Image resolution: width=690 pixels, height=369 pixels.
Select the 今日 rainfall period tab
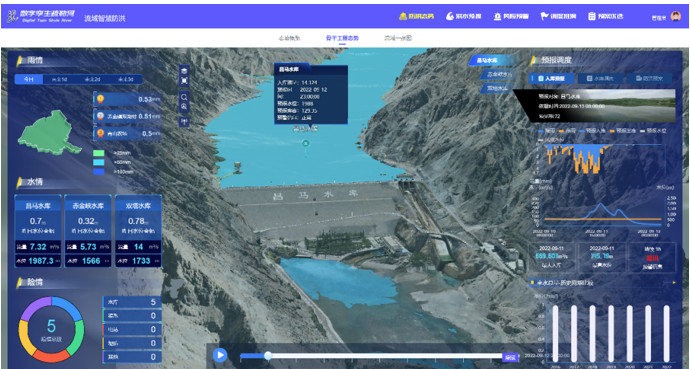click(x=29, y=80)
